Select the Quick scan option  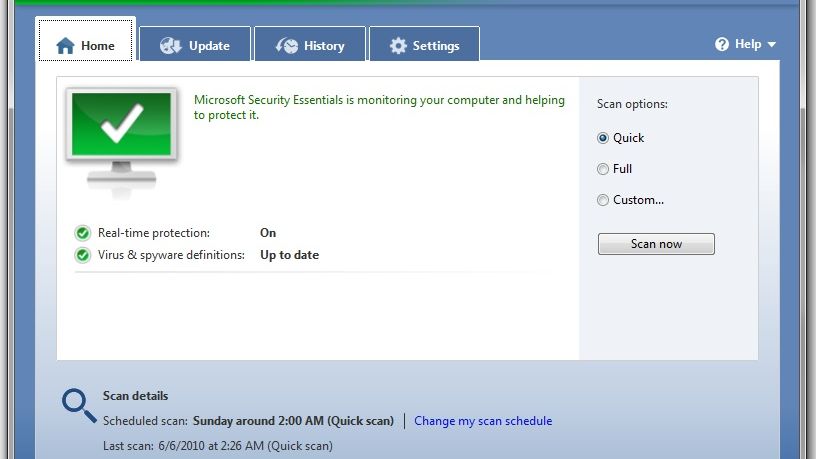603,138
